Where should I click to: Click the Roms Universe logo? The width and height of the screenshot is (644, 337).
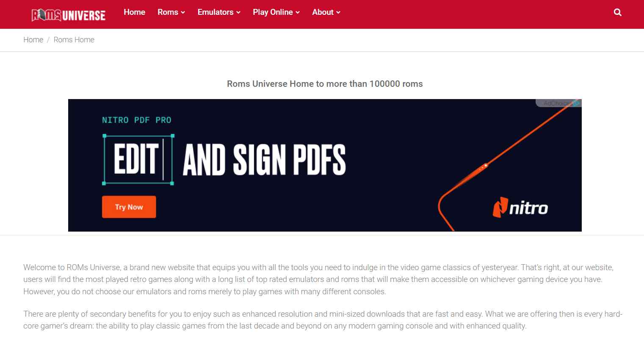tap(69, 15)
